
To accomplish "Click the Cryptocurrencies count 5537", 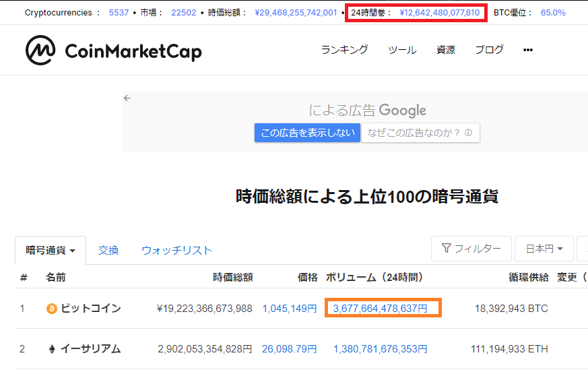I will (x=119, y=13).
